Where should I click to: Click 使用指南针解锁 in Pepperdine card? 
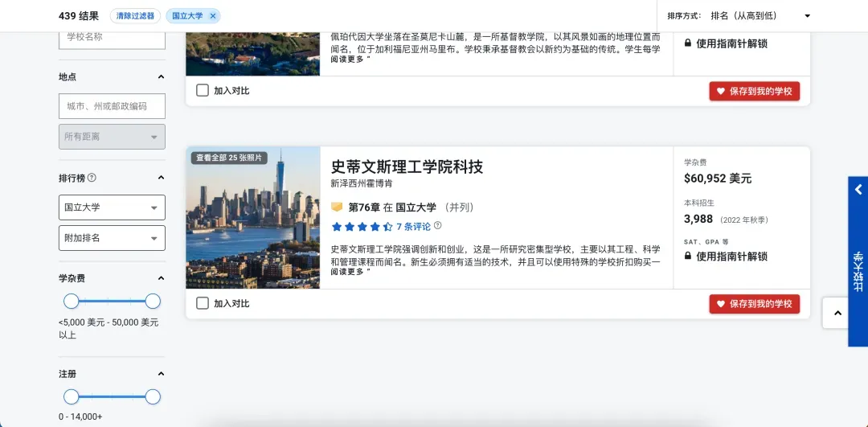click(x=732, y=43)
